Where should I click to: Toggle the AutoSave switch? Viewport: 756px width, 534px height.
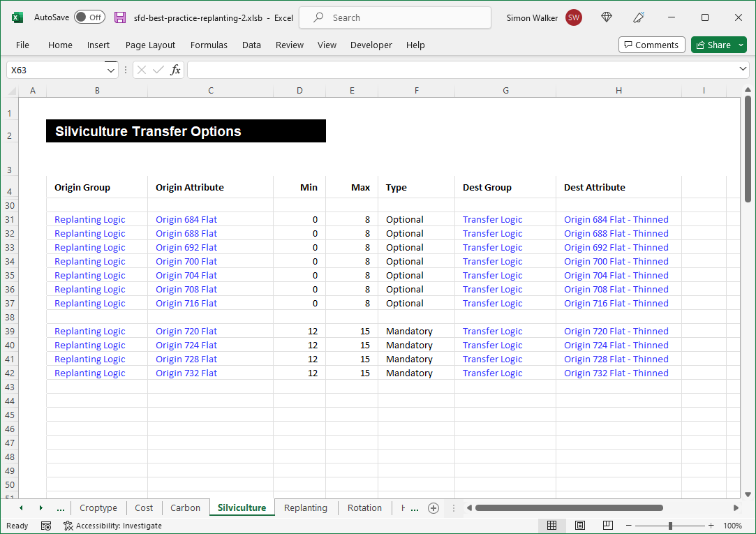tap(89, 17)
